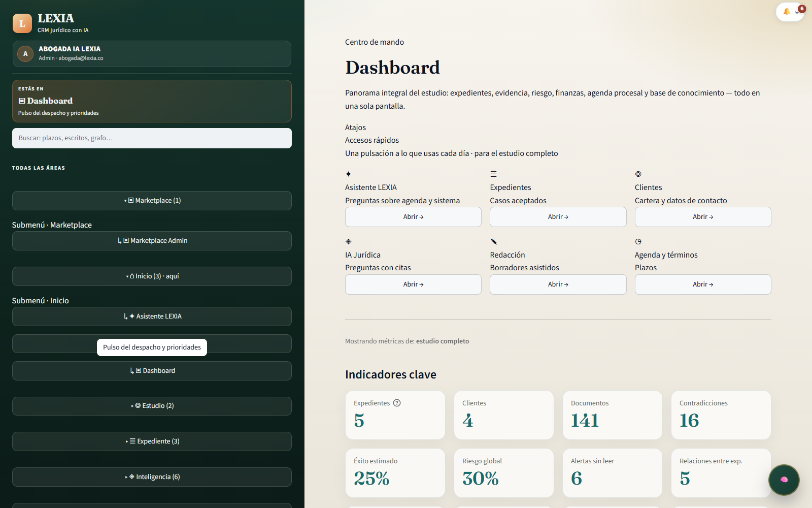Viewport: 812px width, 508px height.
Task: Open Asistente LEXIA in the sidebar submenu
Action: 152,316
